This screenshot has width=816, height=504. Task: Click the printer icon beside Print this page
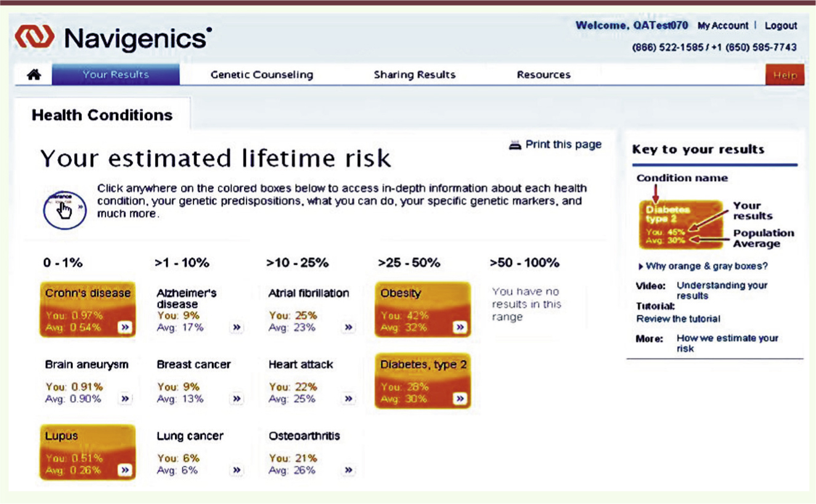coord(515,145)
